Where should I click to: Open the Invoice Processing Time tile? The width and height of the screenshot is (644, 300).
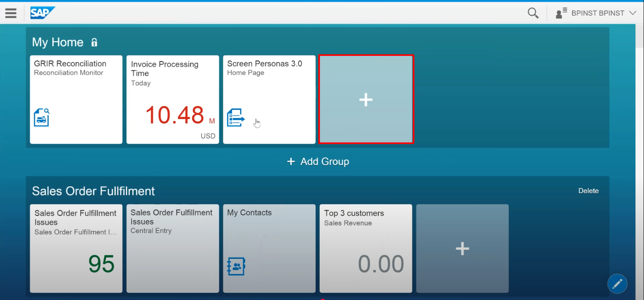(173, 99)
